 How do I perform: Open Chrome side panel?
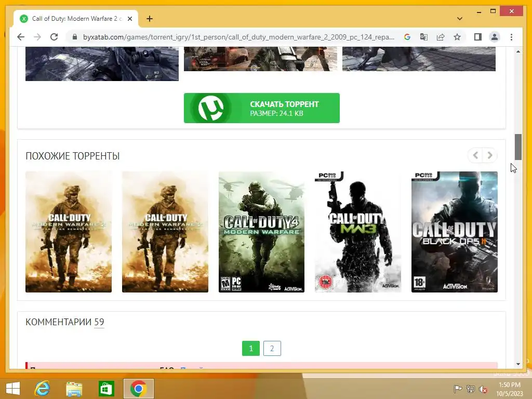(x=478, y=37)
